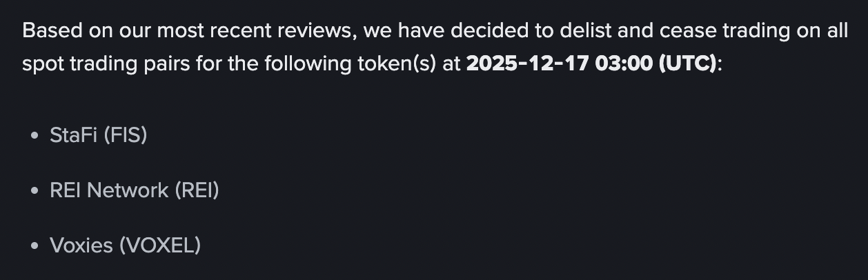Click the bullet point before Voxies
This screenshot has height=280, width=868.
(x=34, y=246)
